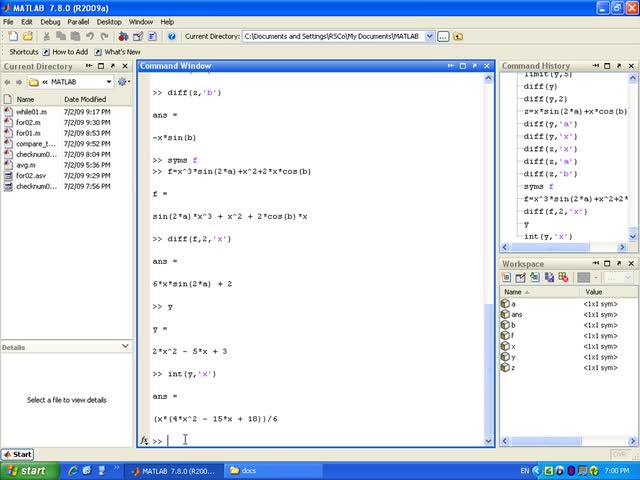Image resolution: width=640 pixels, height=480 pixels.
Task: Go up one directory level icon
Action: click(x=458, y=36)
